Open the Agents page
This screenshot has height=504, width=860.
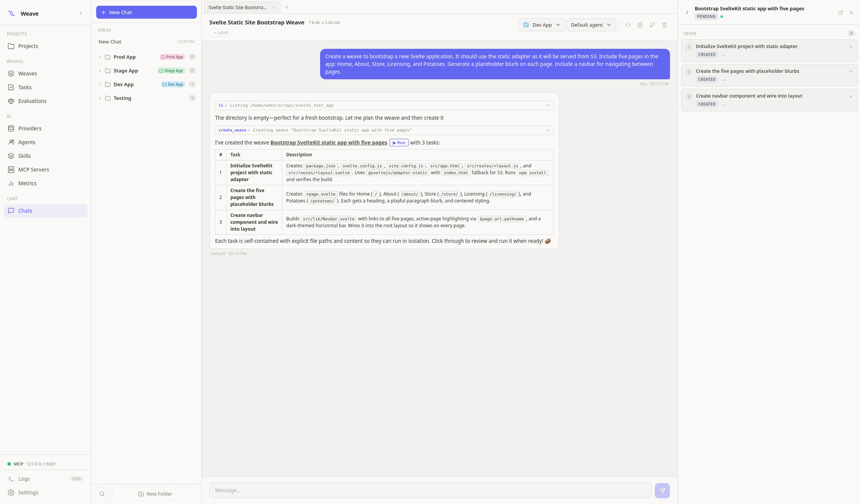click(45, 142)
